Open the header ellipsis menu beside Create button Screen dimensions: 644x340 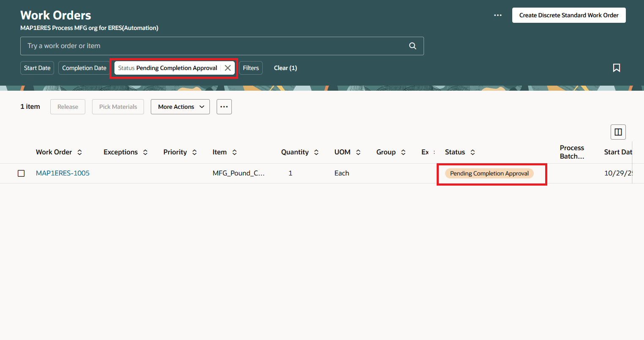coord(498,15)
